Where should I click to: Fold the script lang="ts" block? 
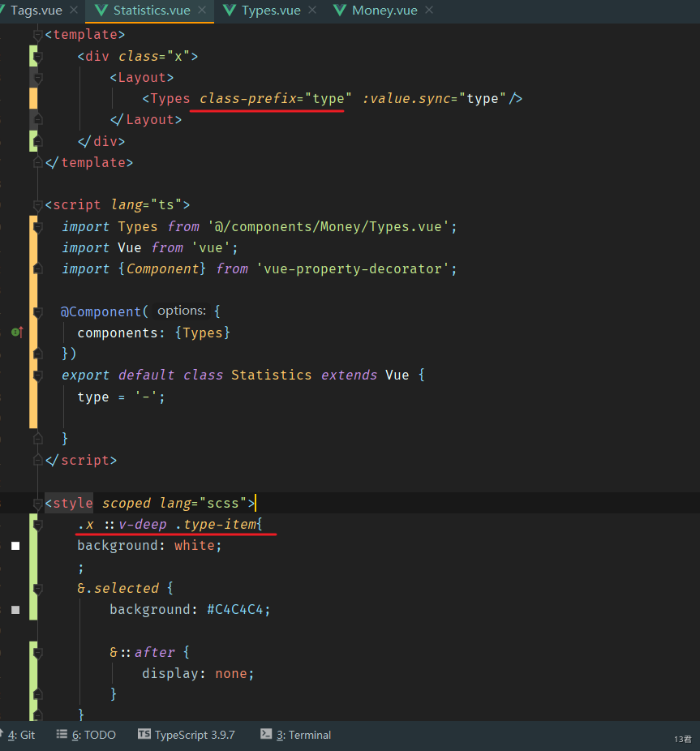coord(37,205)
